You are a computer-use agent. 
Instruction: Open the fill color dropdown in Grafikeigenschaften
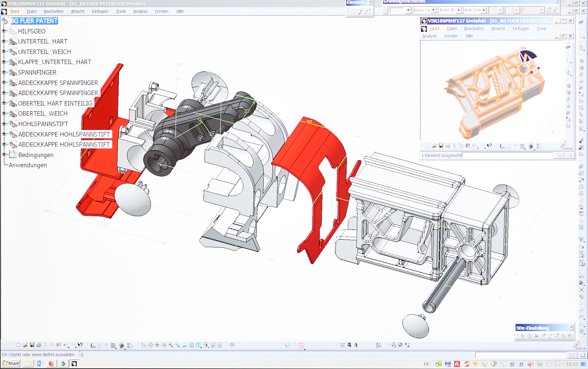[x=408, y=10]
